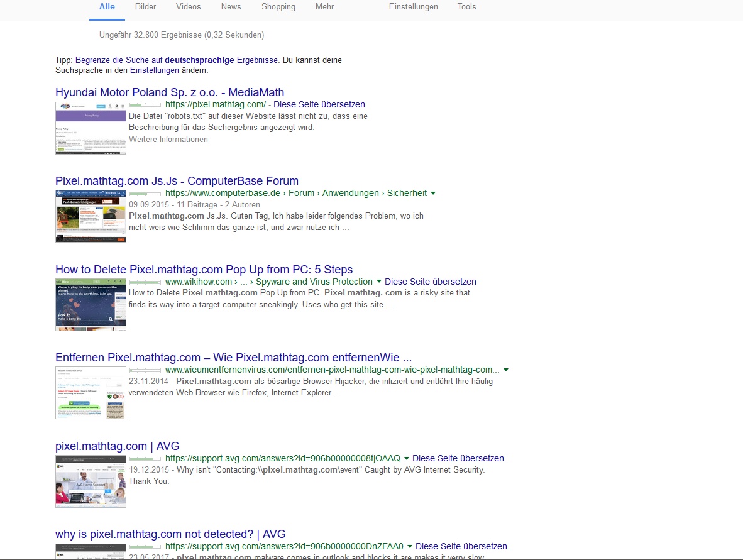Expand dropdown after the 906b00000008tjOAAQ URL
This screenshot has width=743, height=560.
407,459
